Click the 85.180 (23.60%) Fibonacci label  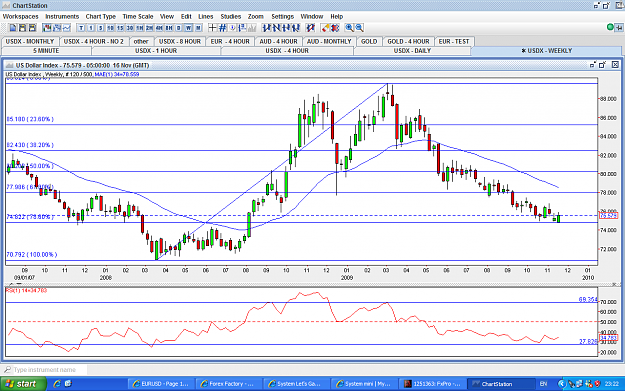[x=30, y=119]
